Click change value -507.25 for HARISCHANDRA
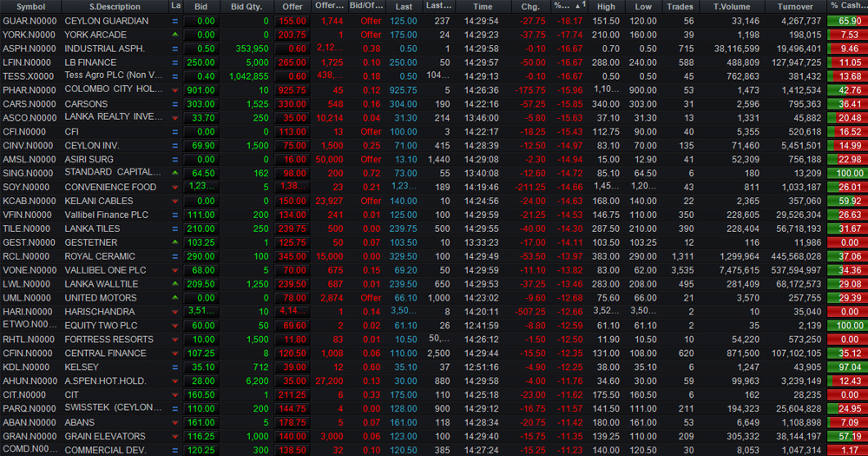This screenshot has width=868, height=456. tap(529, 312)
